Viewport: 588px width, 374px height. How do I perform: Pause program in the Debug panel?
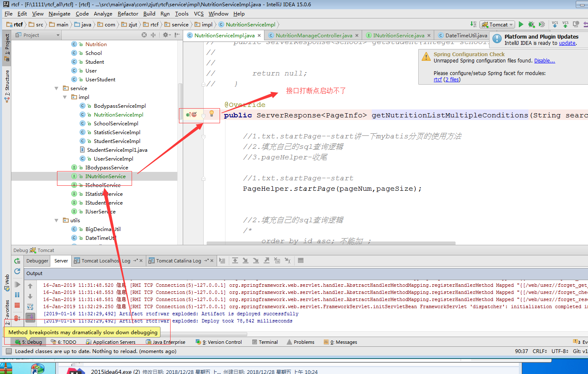pyautogui.click(x=17, y=295)
